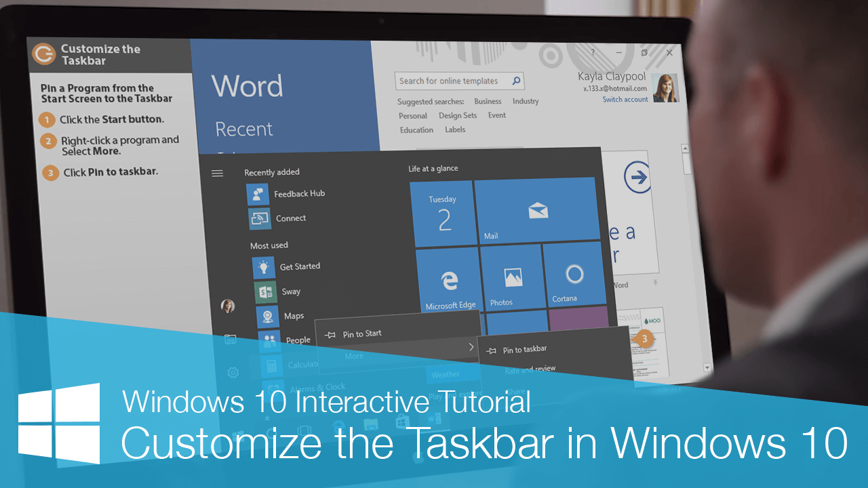
Task: Click the Word scrollbar up arrow
Action: [686, 148]
